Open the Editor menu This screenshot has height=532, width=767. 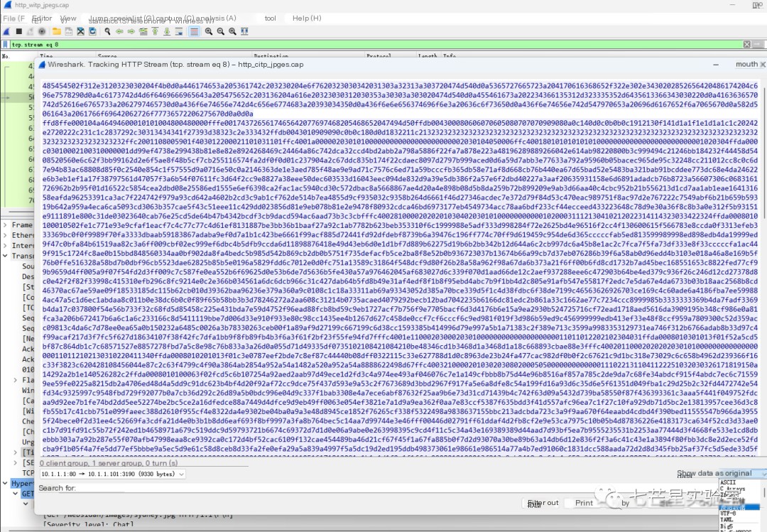point(42,18)
